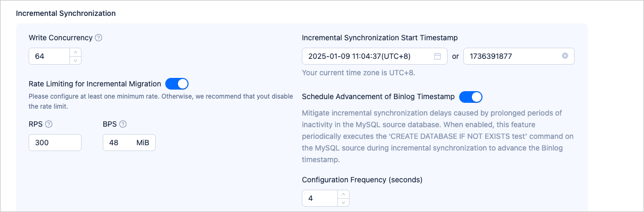Open the start timestamp date picker field
Screen dimensions: 644x212
(369, 56)
